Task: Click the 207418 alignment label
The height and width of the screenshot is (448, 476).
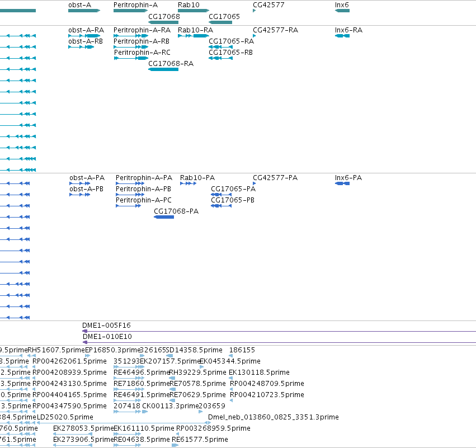Action: pos(127,406)
